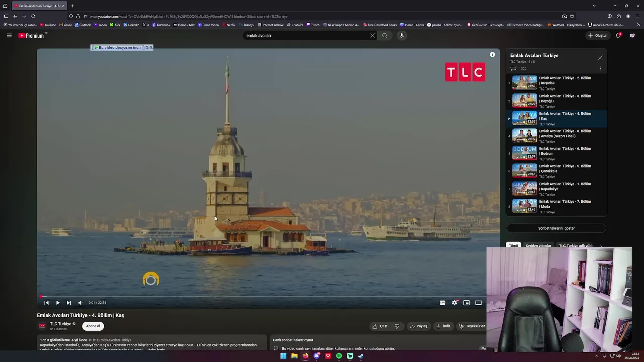The width and height of the screenshot is (644, 362).
Task: Click Sohbet tekrarını göster button
Action: (x=556, y=228)
